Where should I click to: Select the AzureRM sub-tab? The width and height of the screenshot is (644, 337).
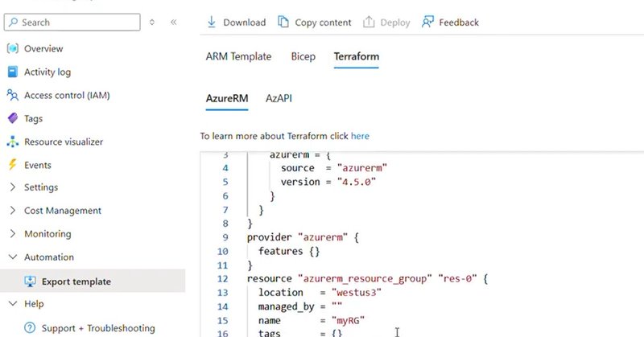pos(227,98)
